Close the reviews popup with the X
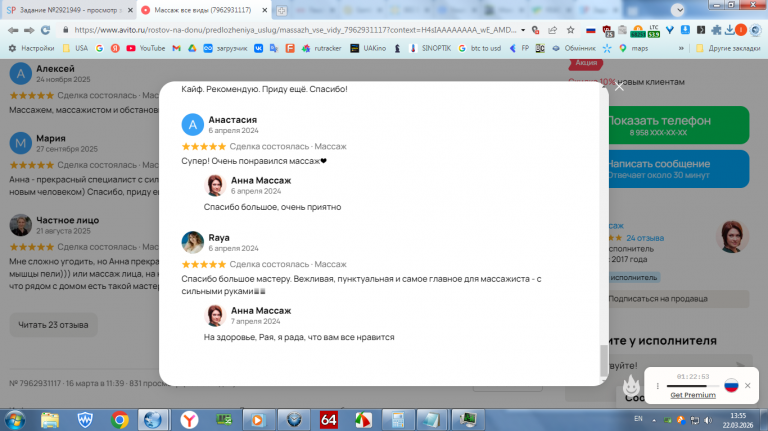This screenshot has width=768, height=431. tap(619, 87)
